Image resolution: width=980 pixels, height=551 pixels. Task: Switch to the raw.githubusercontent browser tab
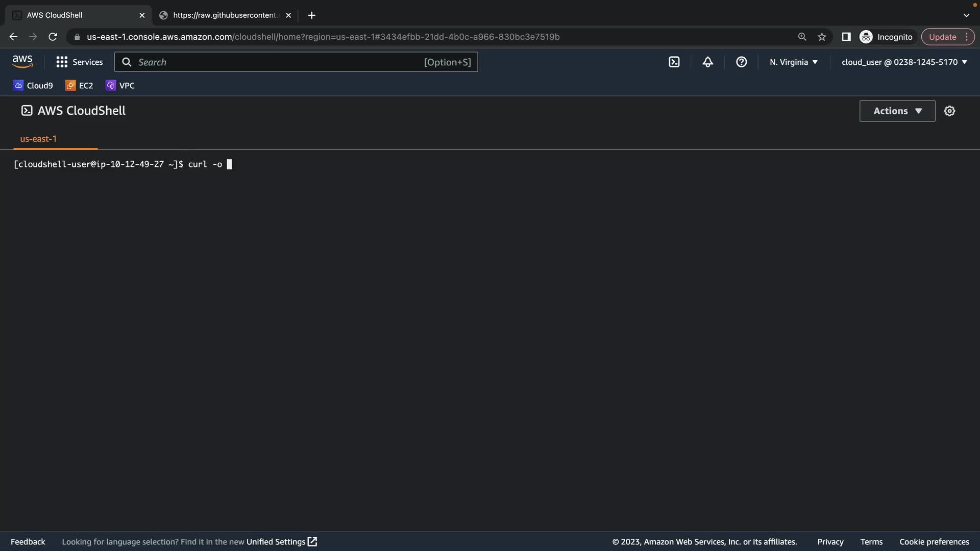(x=225, y=15)
